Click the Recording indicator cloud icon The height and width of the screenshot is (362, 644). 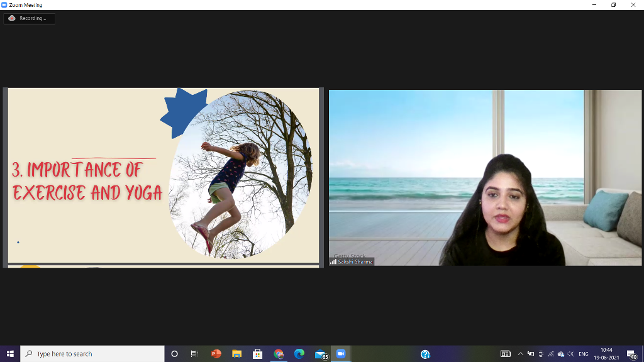12,18
